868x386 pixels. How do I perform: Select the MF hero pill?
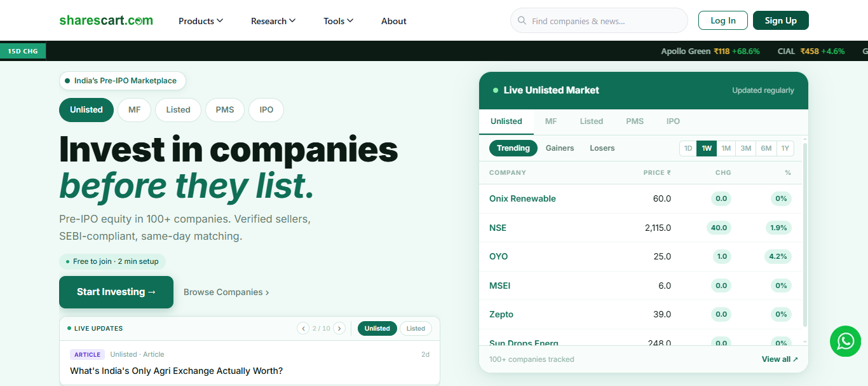134,110
